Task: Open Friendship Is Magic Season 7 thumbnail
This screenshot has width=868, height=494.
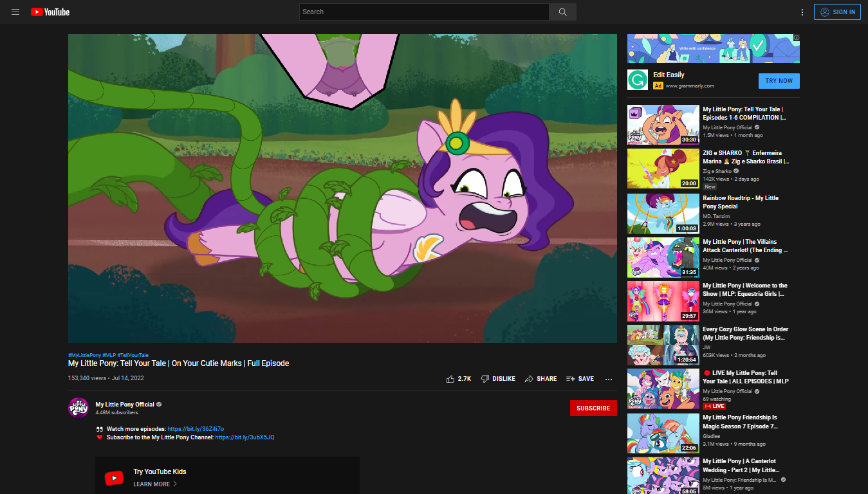Action: click(x=663, y=433)
